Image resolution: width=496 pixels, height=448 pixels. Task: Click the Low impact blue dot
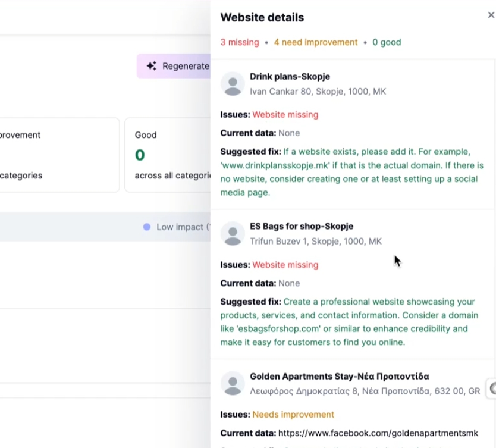pos(147,227)
